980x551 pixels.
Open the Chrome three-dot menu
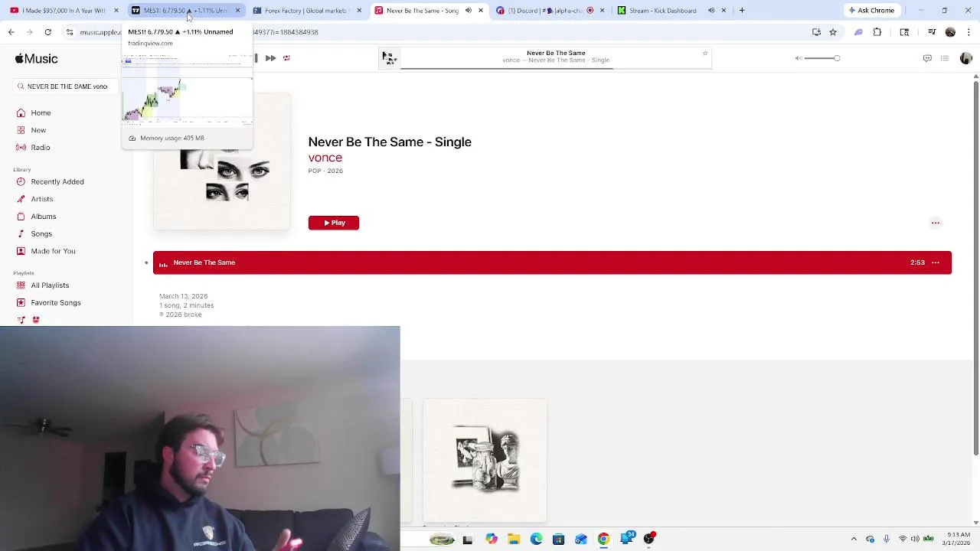pos(968,32)
